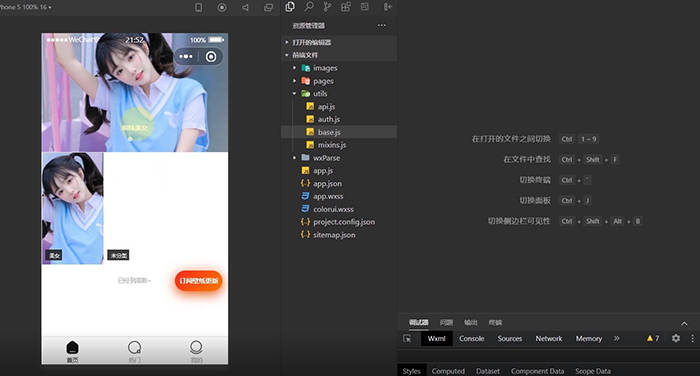Viewport: 700px width, 376px height.
Task: Open the sitemap.json file
Action: point(339,234)
